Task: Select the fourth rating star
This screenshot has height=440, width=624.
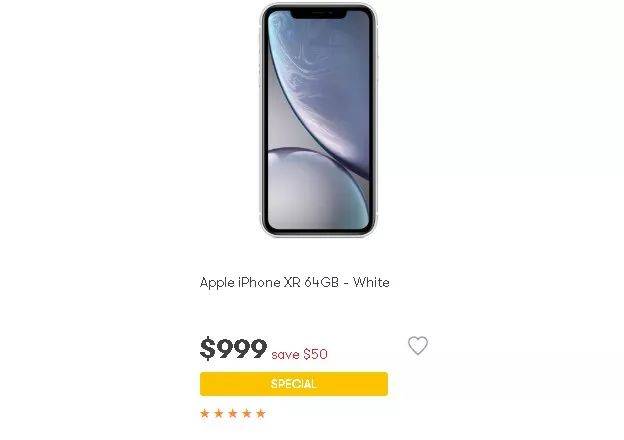Action: coord(247,414)
